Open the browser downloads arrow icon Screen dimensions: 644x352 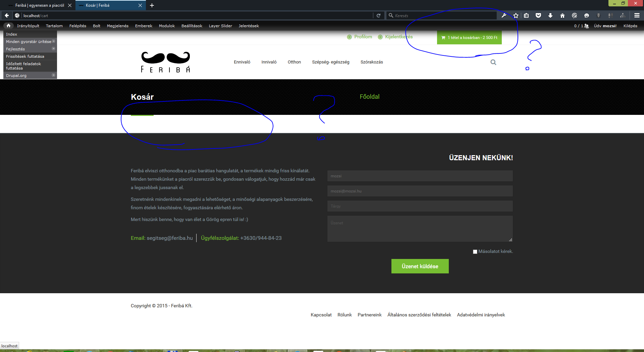tap(550, 15)
